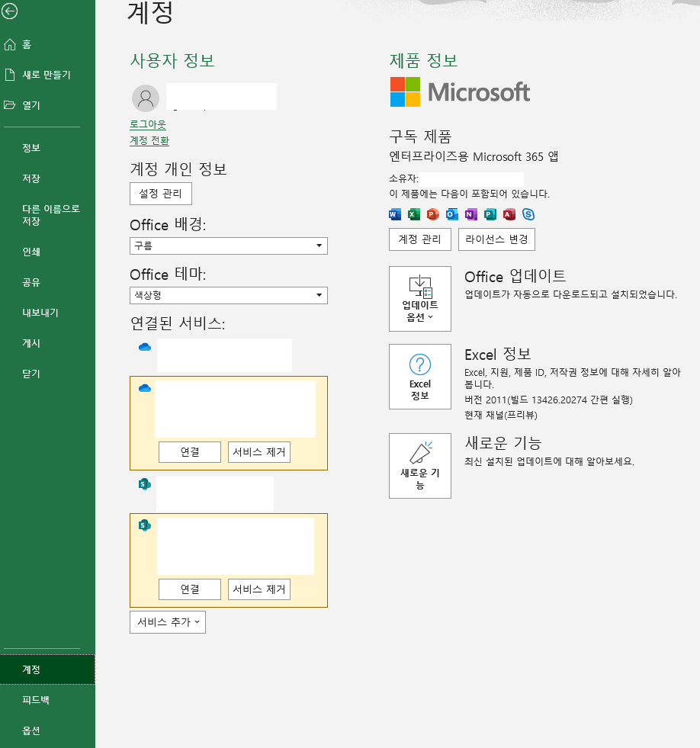Viewport: 700px width, 748px height.
Task: Click the house icon beside 홈
Action: click(10, 44)
